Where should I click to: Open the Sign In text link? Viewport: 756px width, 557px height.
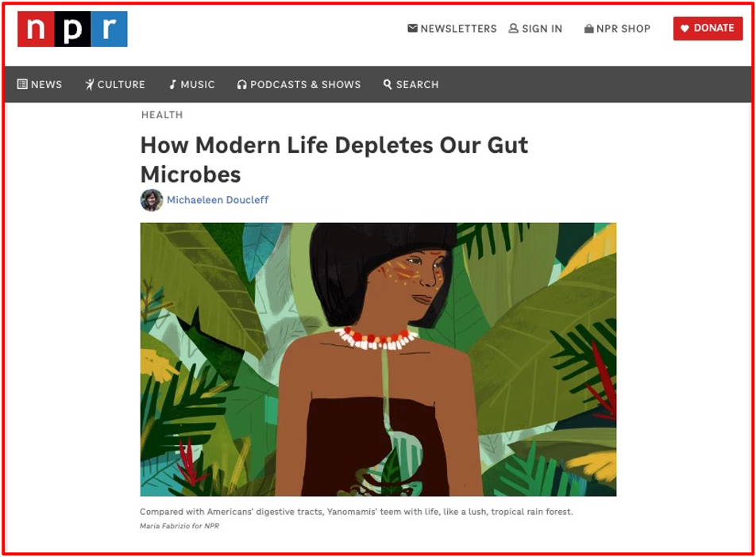point(542,29)
